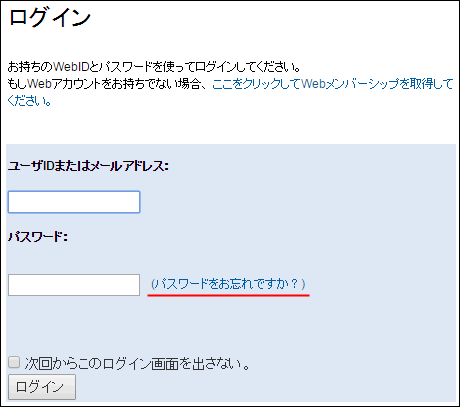Click the ここをクリックしてWebメンバーシップを取得して link
The height and width of the screenshot is (407, 460).
click(x=332, y=84)
